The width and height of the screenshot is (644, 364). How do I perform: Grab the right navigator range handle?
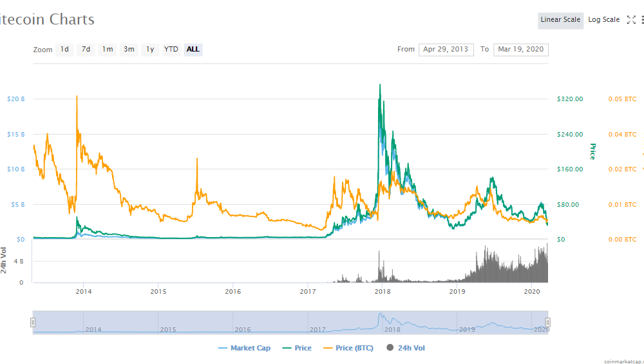pos(547,323)
